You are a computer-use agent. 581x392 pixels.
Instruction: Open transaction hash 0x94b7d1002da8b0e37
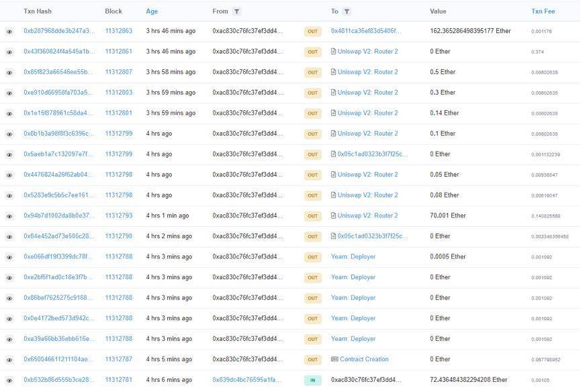(x=59, y=215)
